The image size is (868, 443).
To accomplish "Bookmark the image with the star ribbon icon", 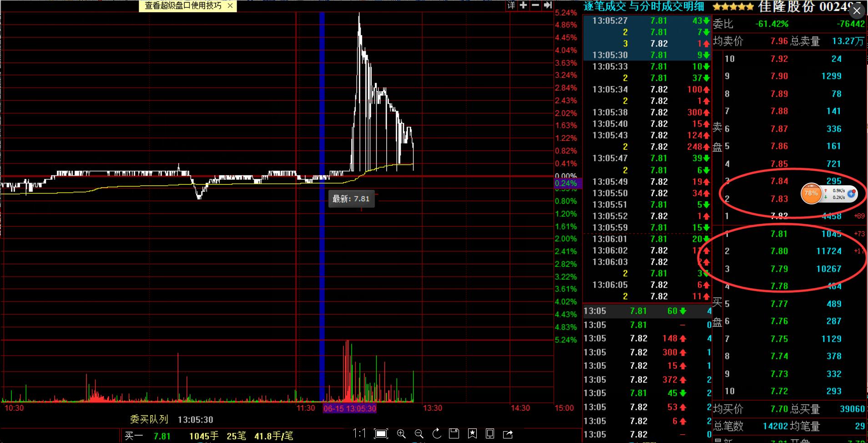I will pyautogui.click(x=472, y=433).
